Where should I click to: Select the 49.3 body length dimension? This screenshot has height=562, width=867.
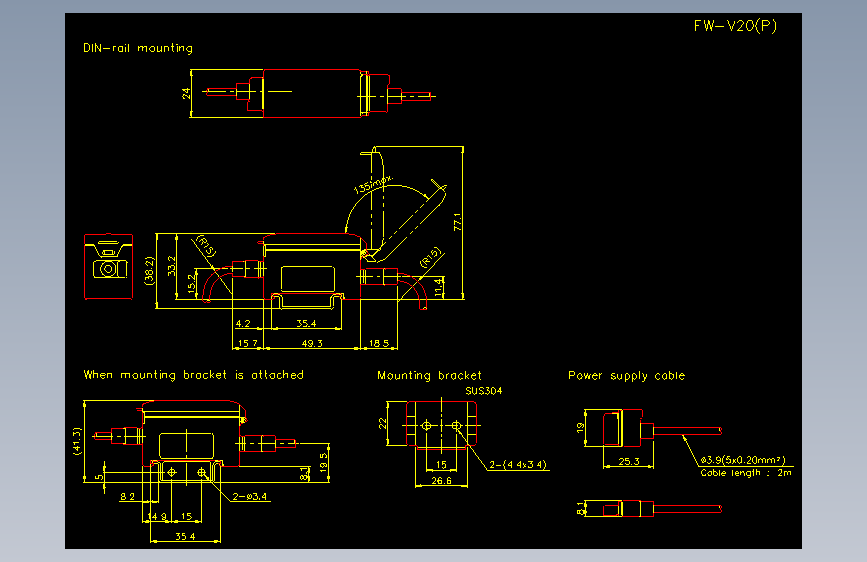click(312, 344)
